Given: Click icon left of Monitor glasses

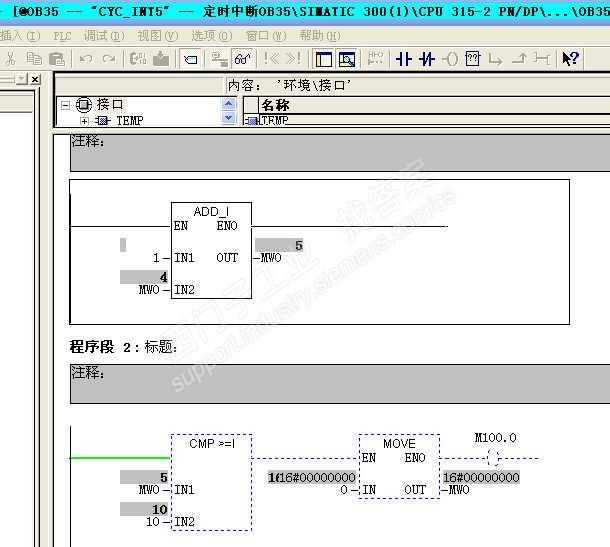Looking at the screenshot, I should tap(219, 59).
